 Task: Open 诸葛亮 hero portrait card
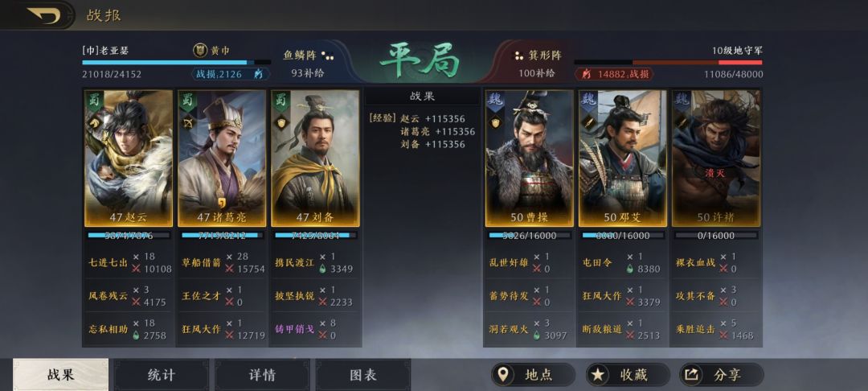pos(222,158)
